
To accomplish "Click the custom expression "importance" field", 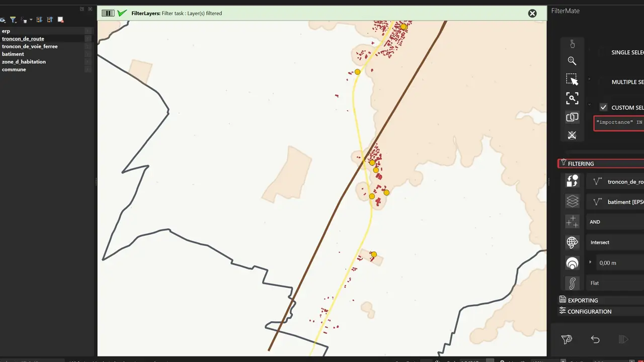I will 619,122.
